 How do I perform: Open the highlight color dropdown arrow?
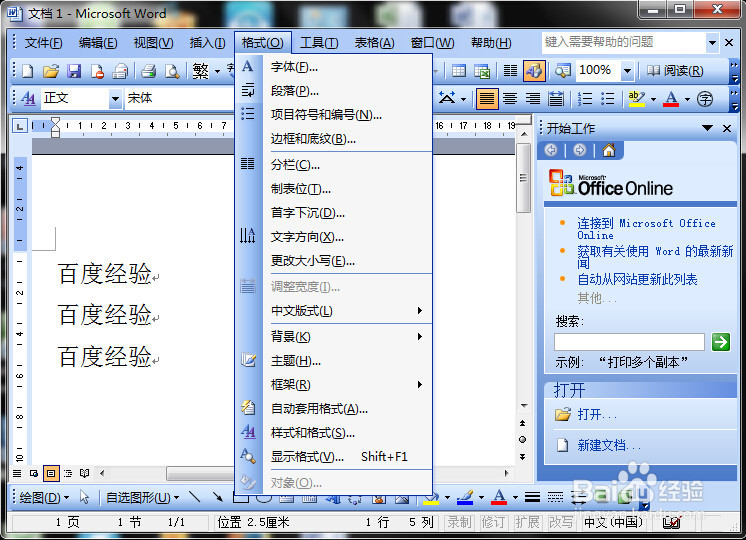[653, 99]
